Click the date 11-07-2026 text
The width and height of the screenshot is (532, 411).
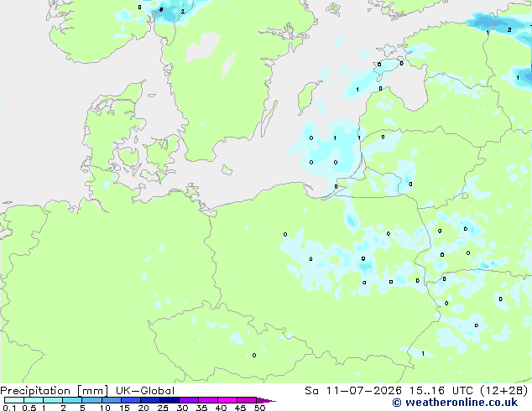pos(363,391)
